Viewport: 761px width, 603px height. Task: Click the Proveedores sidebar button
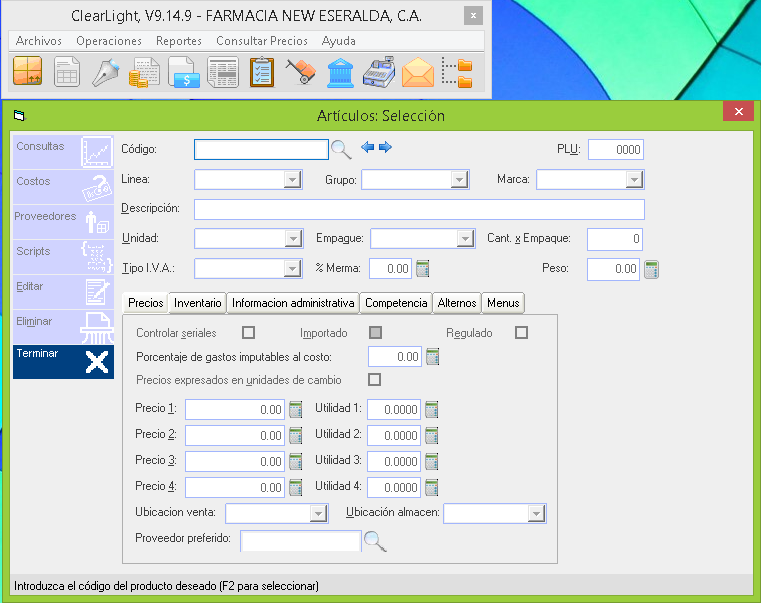tap(64, 222)
